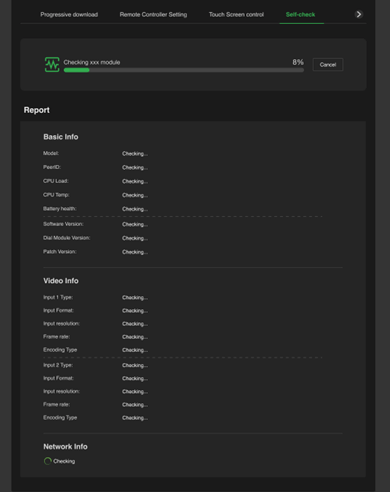The image size is (390, 492).
Task: Select the "Input 1 Type:" label
Action: pos(58,297)
